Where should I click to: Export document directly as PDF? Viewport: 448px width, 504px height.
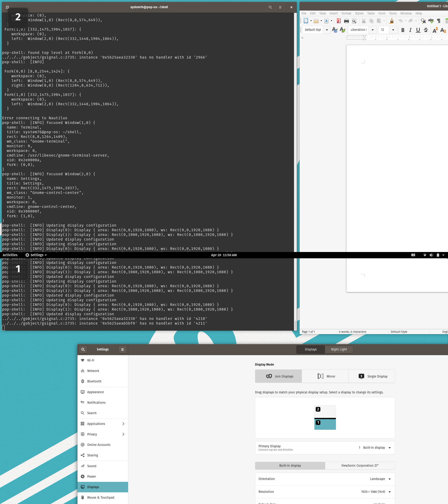[x=339, y=21]
